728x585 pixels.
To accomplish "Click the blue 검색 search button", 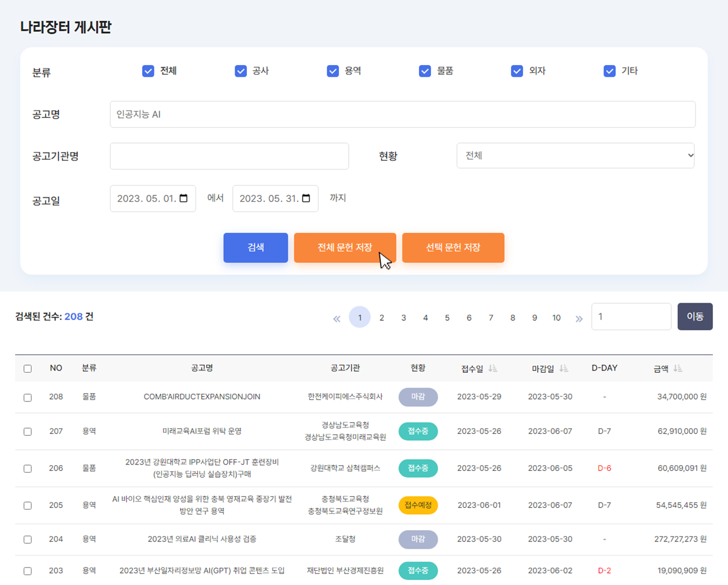I will (x=256, y=248).
